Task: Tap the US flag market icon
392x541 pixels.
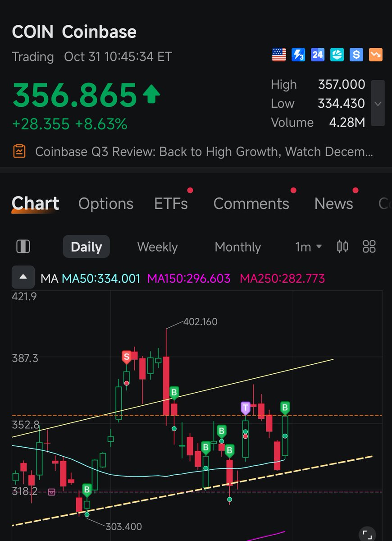Action: (x=279, y=55)
